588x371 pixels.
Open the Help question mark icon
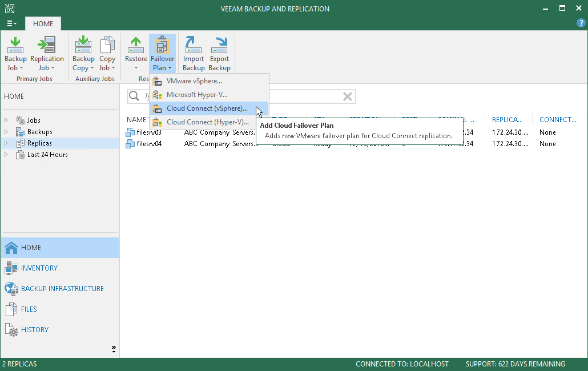(581, 23)
